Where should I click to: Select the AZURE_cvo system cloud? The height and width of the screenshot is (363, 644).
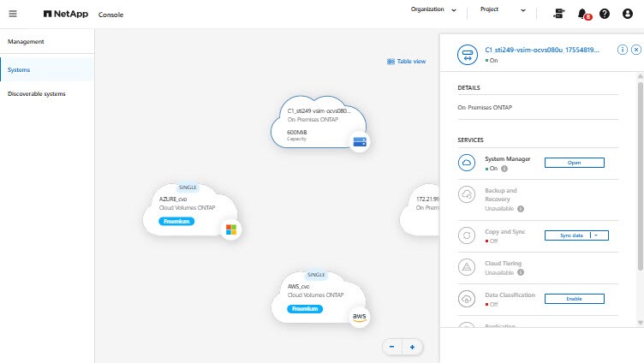click(193, 210)
